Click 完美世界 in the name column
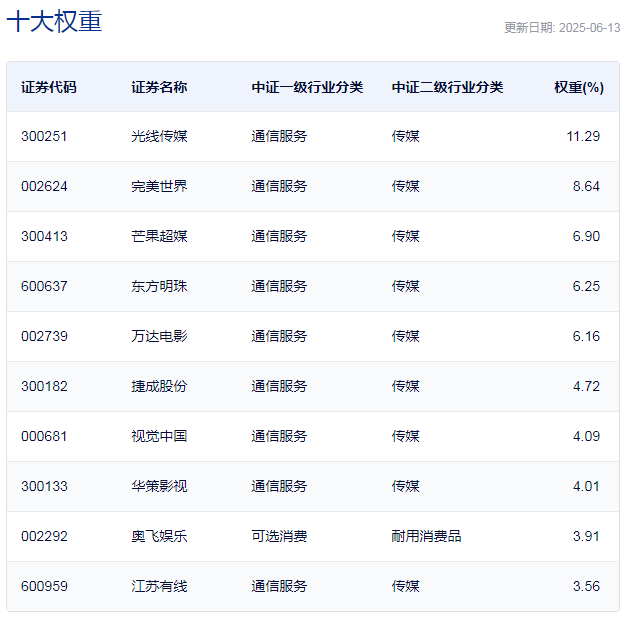The height and width of the screenshot is (620, 626). click(x=159, y=186)
